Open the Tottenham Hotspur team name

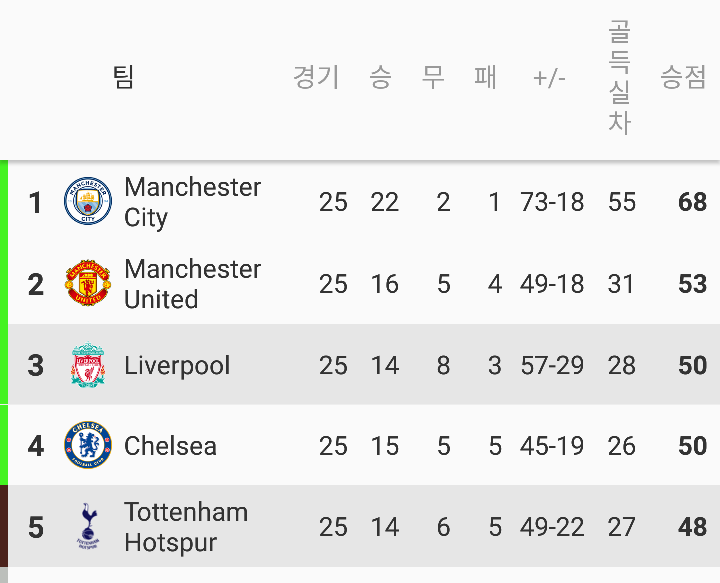pos(186,527)
